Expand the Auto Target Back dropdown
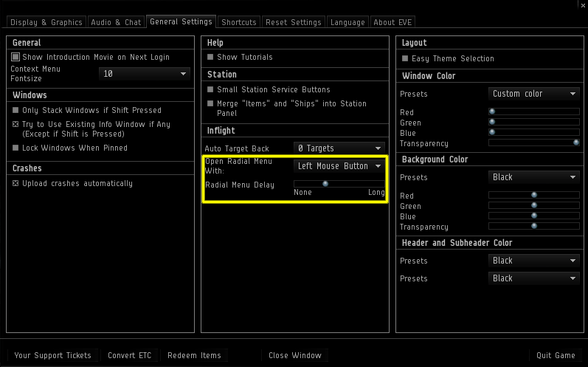Image resolution: width=588 pixels, height=367 pixels. point(339,148)
